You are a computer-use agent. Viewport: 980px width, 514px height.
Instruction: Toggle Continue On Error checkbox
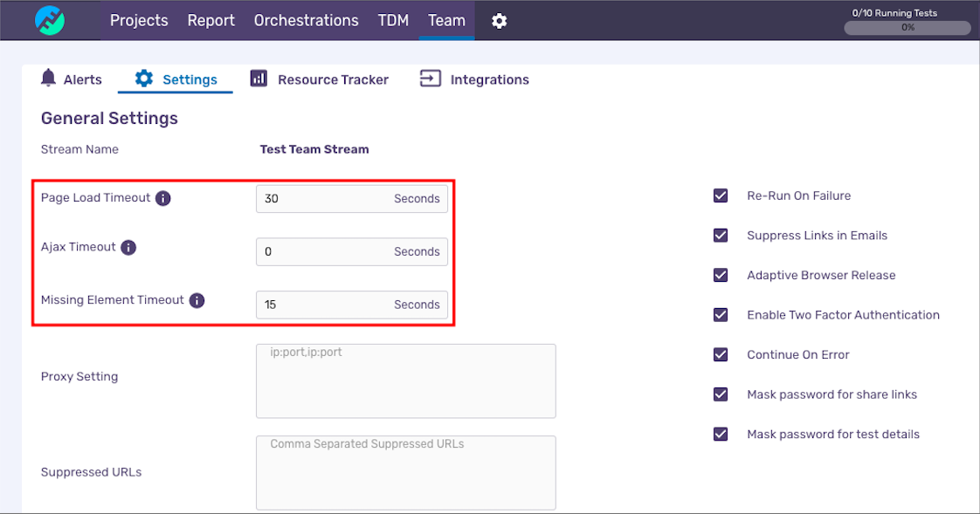[x=721, y=355]
